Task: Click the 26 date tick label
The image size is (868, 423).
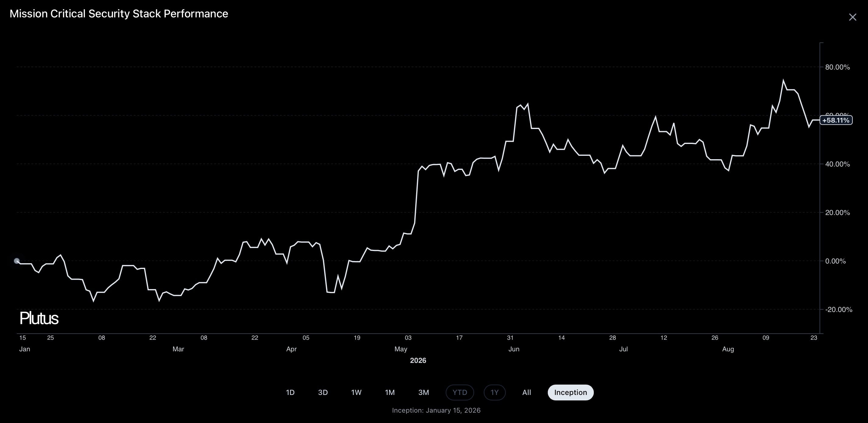Action: pyautogui.click(x=715, y=338)
